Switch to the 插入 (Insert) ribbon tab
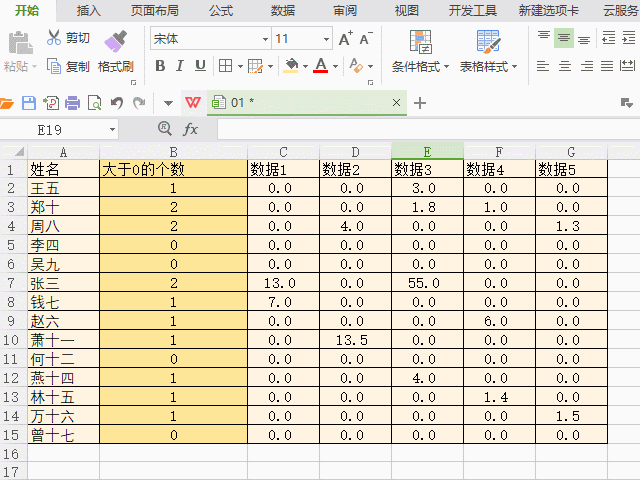The width and height of the screenshot is (640, 480). (89, 10)
